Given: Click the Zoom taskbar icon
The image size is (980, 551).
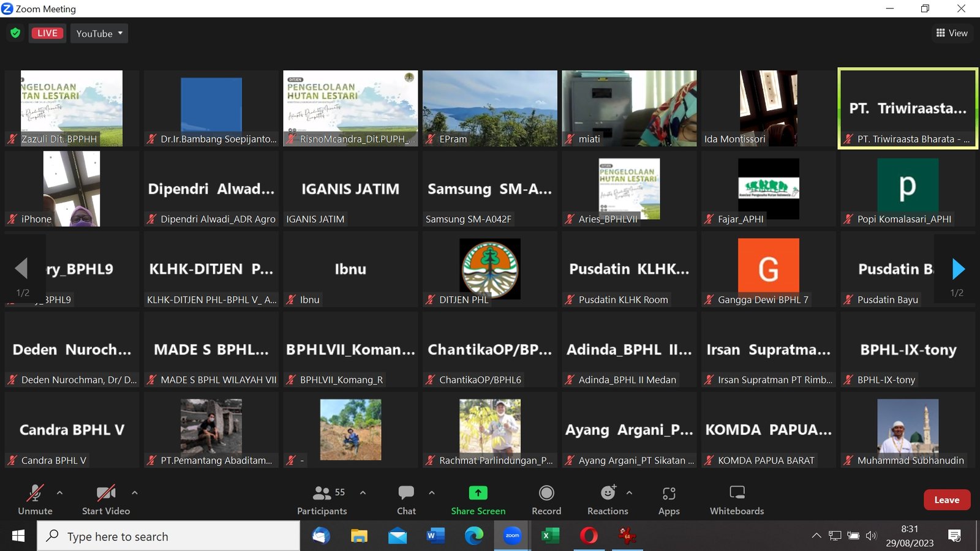Looking at the screenshot, I should 512,536.
